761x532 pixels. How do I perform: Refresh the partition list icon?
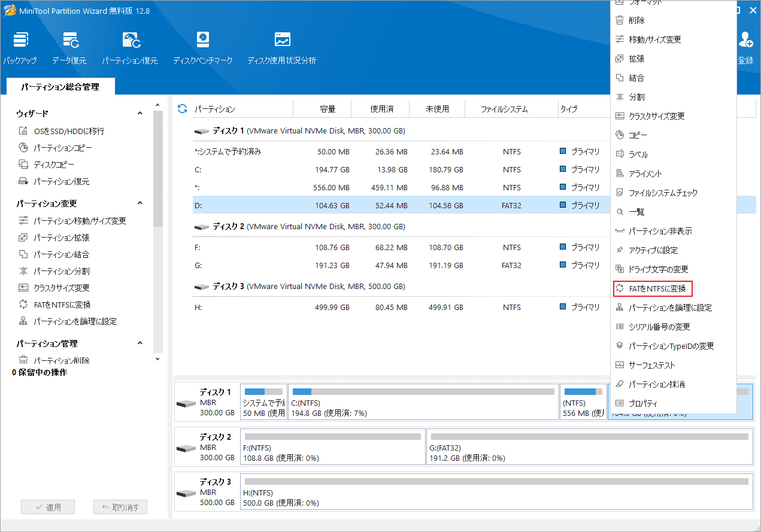pos(183,109)
